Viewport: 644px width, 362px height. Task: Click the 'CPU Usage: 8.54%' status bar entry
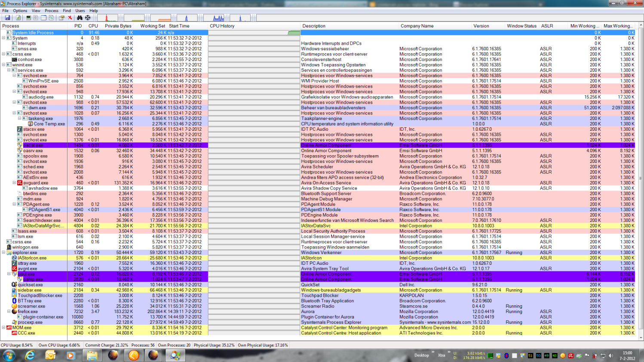(x=17, y=345)
